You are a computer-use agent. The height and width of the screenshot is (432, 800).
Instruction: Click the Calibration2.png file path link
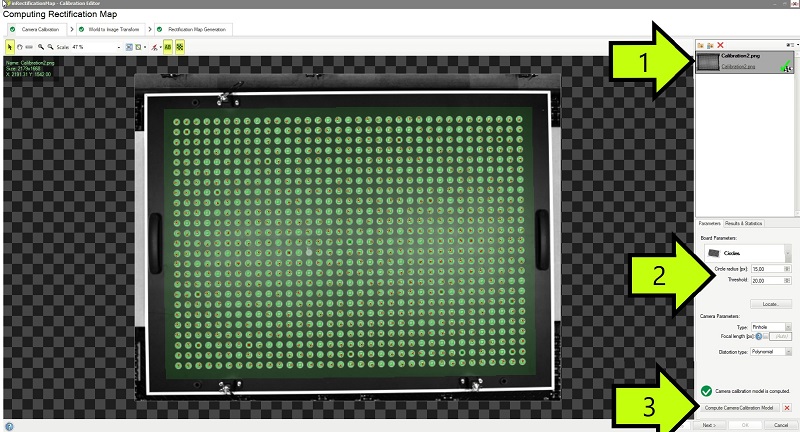click(738, 67)
